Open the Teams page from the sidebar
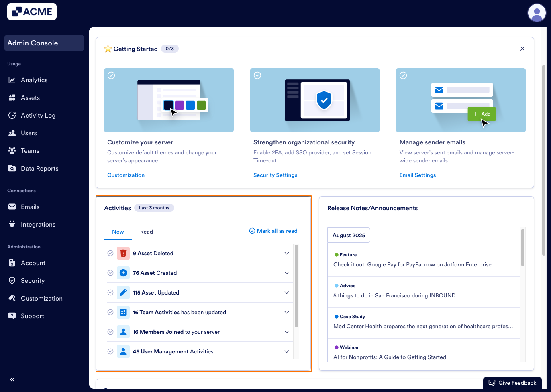The image size is (551, 392). coord(12,150)
